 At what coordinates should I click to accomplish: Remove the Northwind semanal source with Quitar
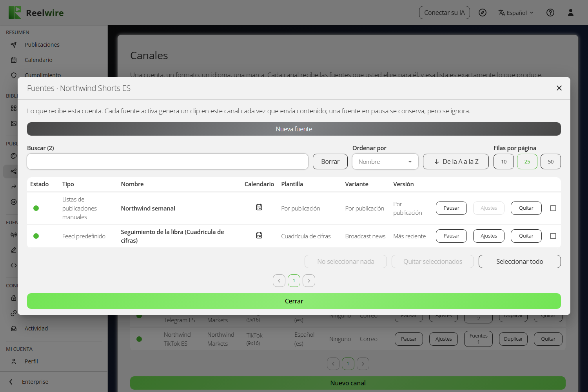pyautogui.click(x=526, y=208)
